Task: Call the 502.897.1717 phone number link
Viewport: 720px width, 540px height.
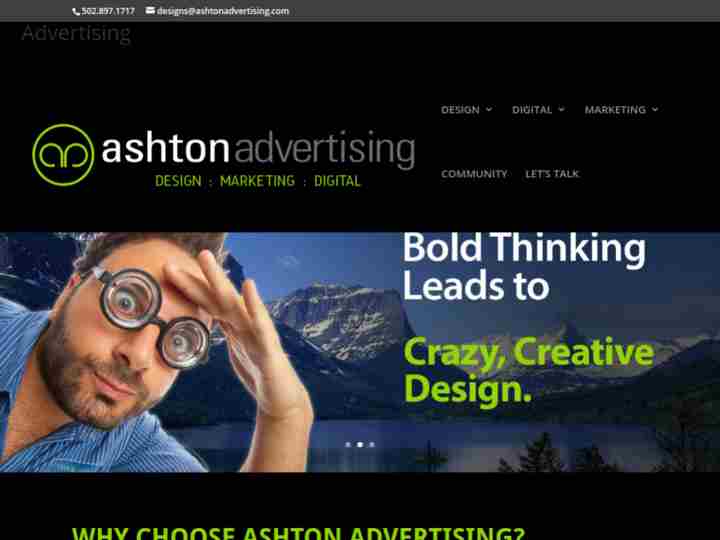Action: pyautogui.click(x=108, y=11)
